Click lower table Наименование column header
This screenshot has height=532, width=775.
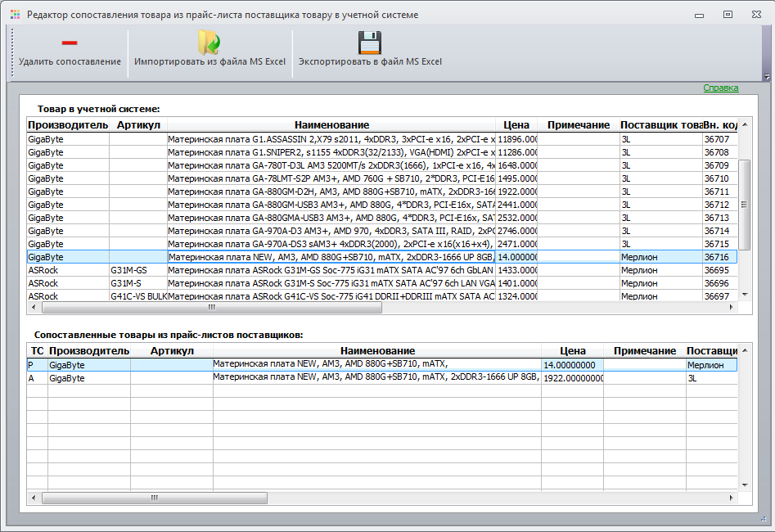pos(377,351)
